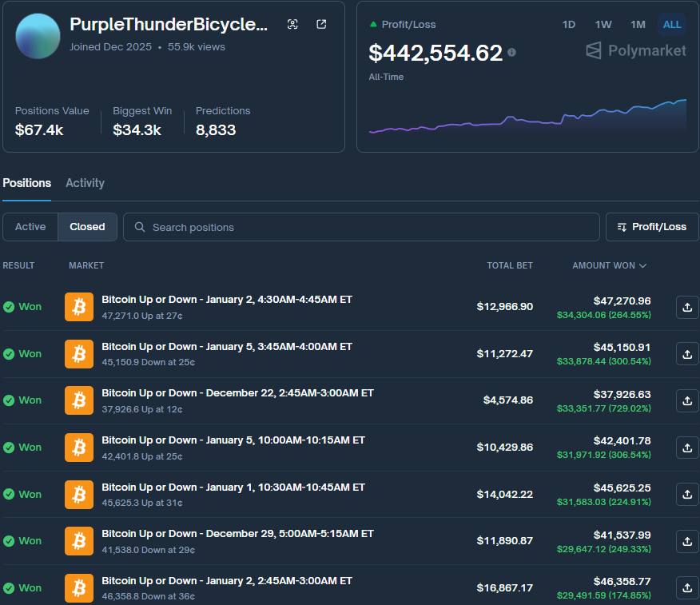This screenshot has width=700, height=605.
Task: Share the January 2, 2:45AM-3:00AM position
Action: point(687,588)
